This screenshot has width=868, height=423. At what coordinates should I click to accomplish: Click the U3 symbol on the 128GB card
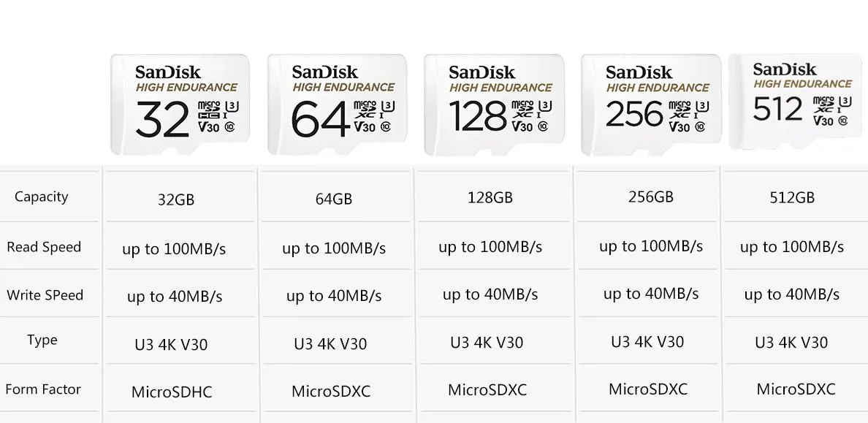[546, 105]
